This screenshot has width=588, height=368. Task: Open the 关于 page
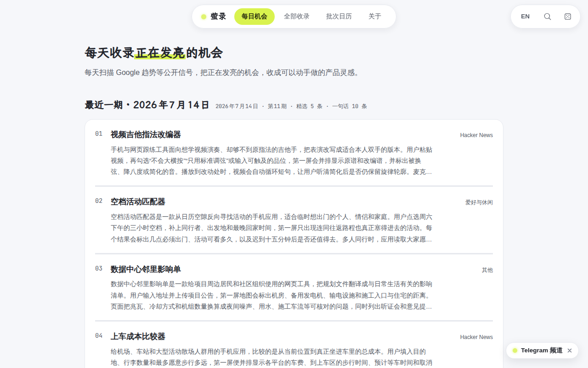coord(375,17)
